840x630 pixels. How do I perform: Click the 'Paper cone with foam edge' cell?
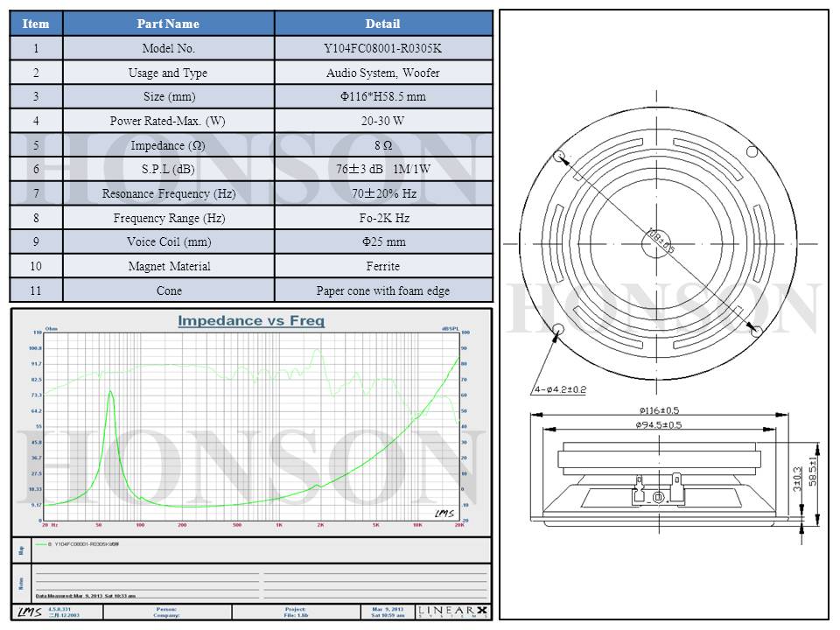coord(382,290)
